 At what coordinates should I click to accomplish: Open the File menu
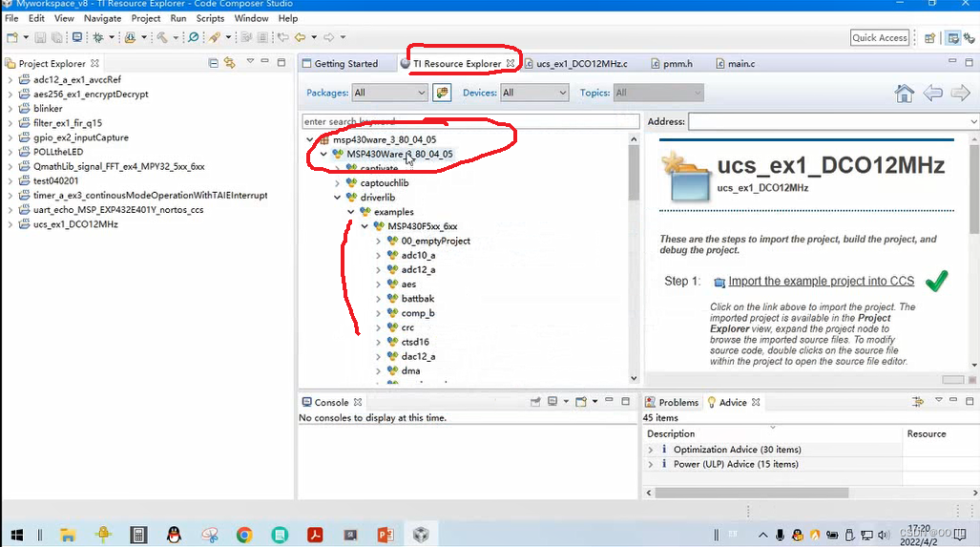click(11, 19)
